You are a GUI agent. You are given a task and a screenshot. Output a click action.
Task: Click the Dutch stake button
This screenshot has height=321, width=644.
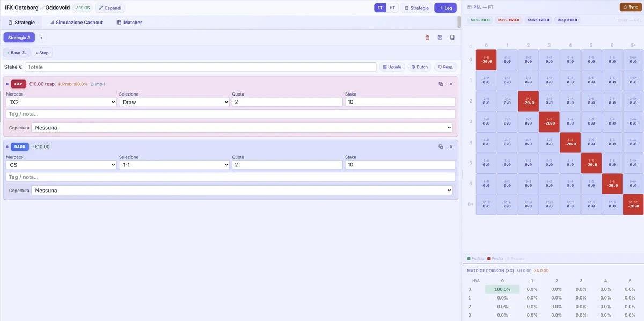(x=419, y=67)
